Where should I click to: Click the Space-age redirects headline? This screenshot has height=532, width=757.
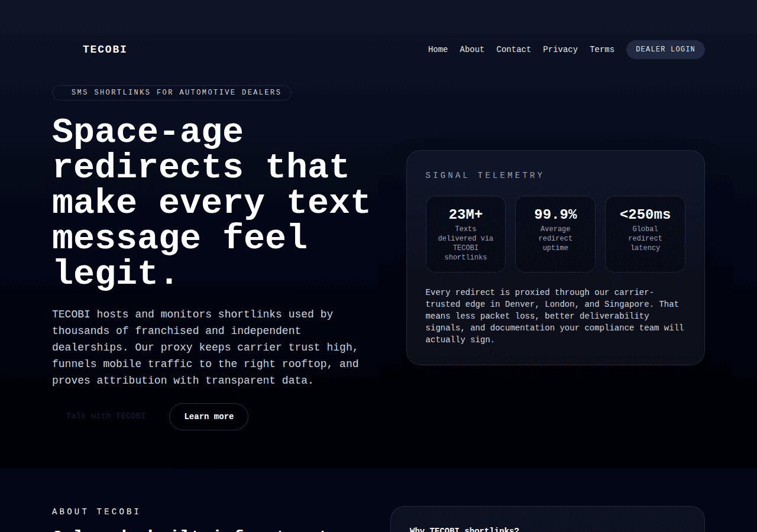(211, 202)
